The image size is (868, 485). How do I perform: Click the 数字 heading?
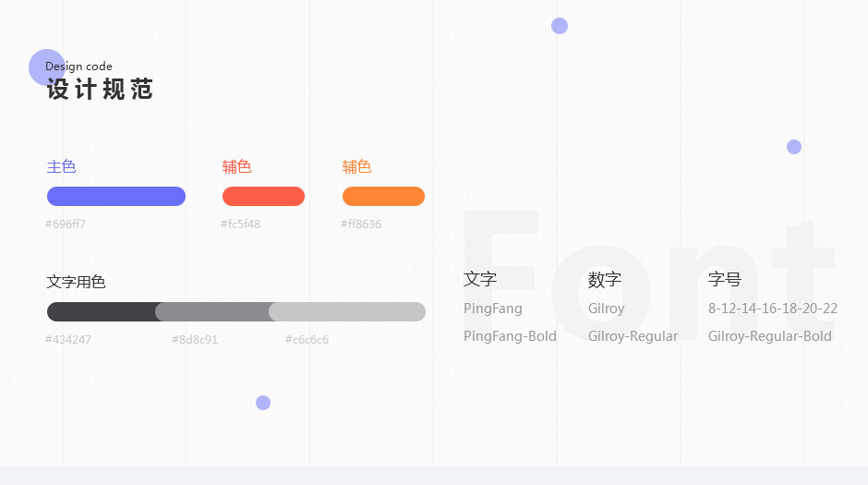605,279
